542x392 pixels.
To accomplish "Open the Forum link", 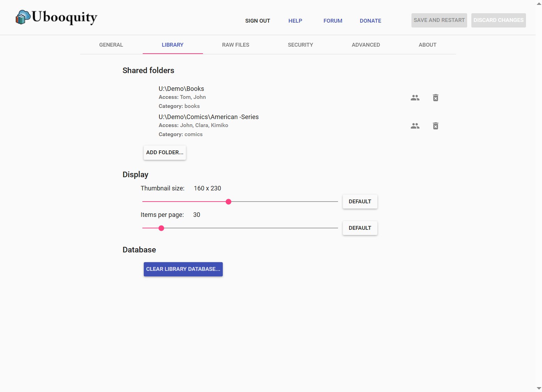I will (333, 21).
